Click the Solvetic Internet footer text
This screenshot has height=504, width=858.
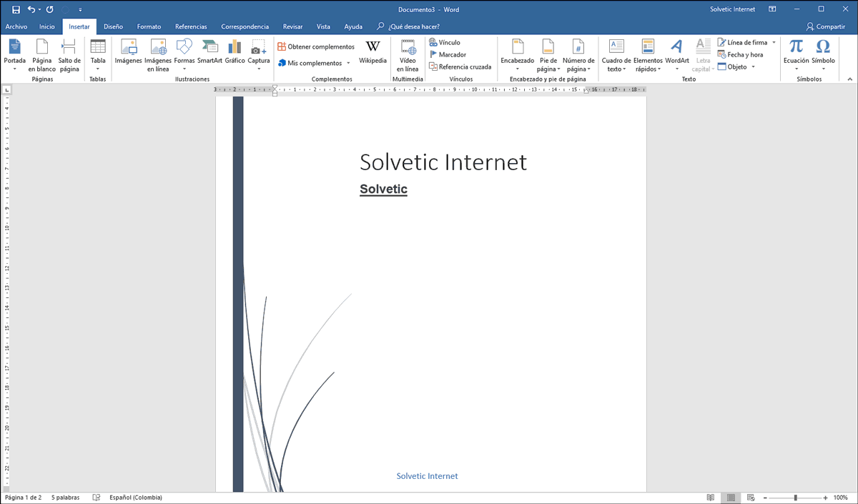[x=427, y=476]
